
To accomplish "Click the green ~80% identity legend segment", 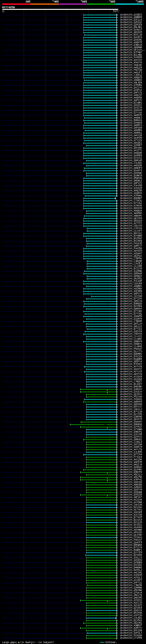I will click(x=101, y=4).
